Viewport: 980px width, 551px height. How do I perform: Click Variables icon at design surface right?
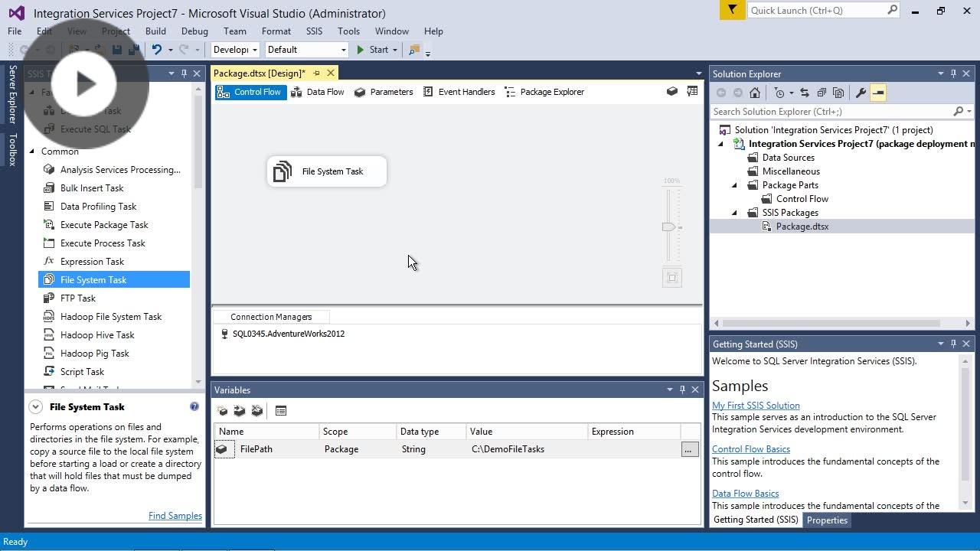[x=671, y=92]
